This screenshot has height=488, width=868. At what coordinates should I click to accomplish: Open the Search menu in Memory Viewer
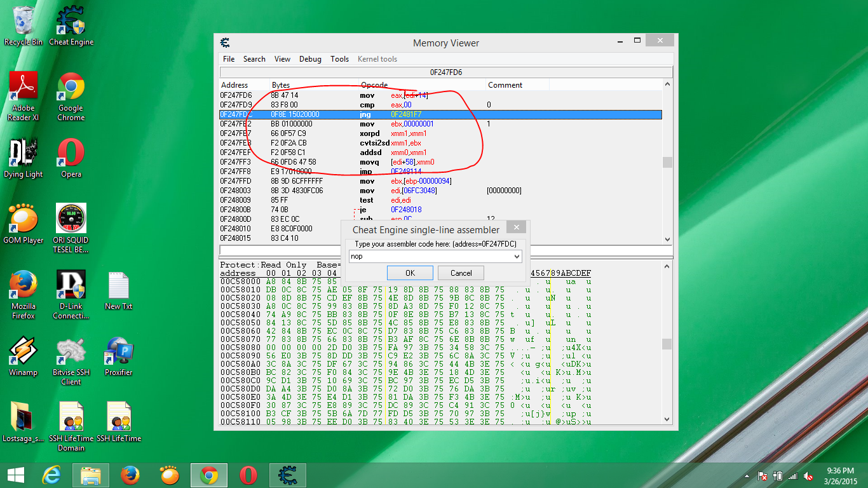(254, 59)
